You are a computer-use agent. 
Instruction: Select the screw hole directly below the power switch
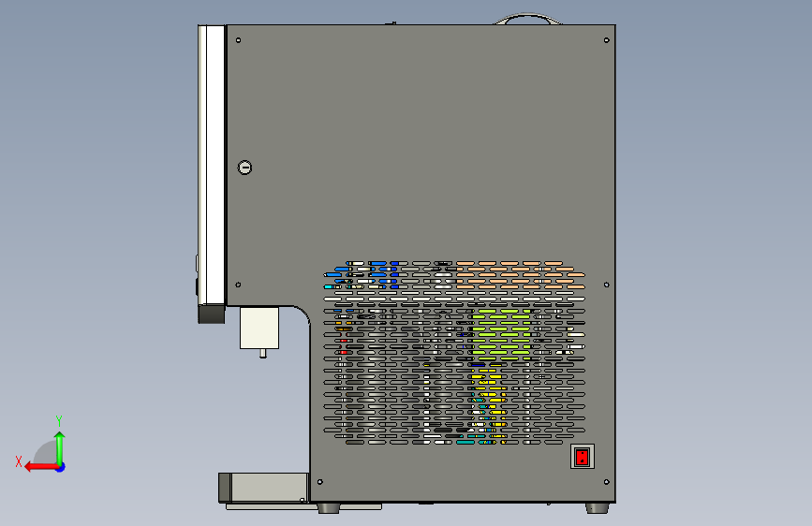click(x=606, y=482)
